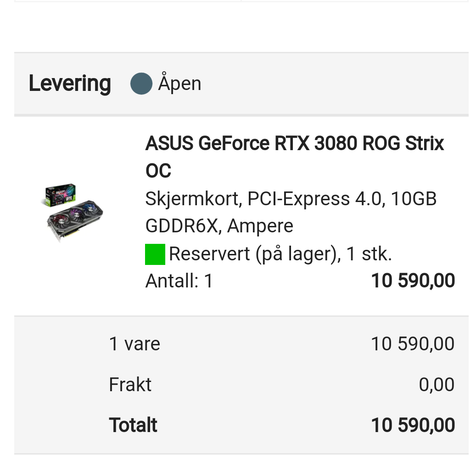Click the Levering header bar background
The height and width of the screenshot is (461, 476).
241,84
